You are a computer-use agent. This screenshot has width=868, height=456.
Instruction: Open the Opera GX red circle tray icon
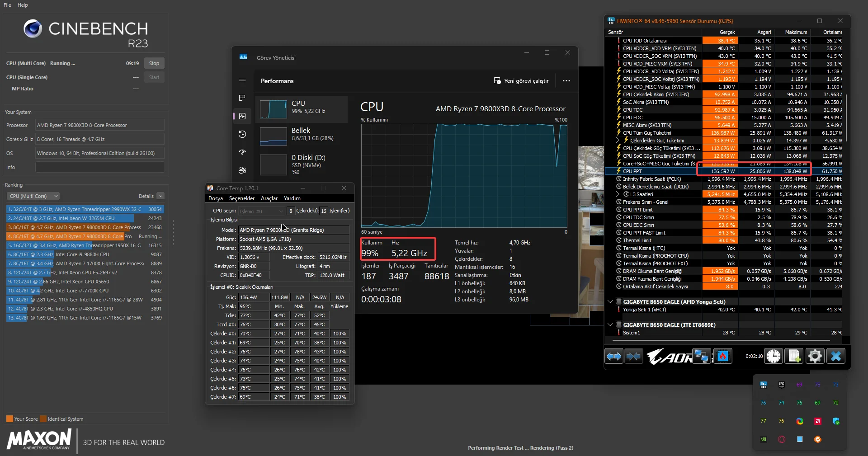point(782,439)
